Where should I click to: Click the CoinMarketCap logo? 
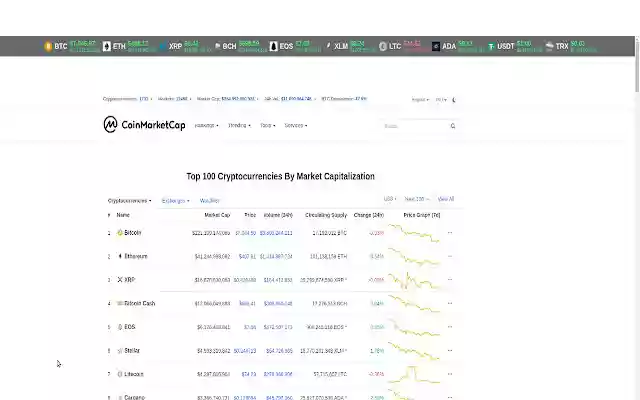coord(144,125)
